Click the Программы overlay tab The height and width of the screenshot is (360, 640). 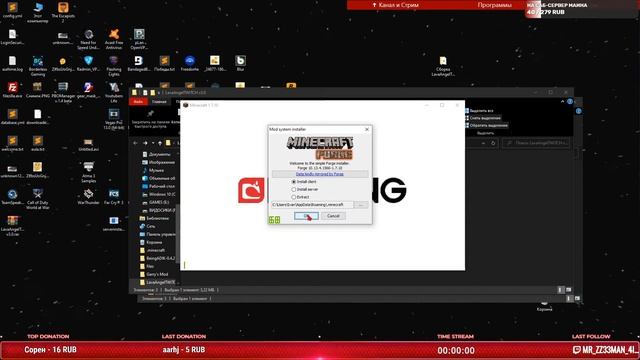pyautogui.click(x=494, y=5)
